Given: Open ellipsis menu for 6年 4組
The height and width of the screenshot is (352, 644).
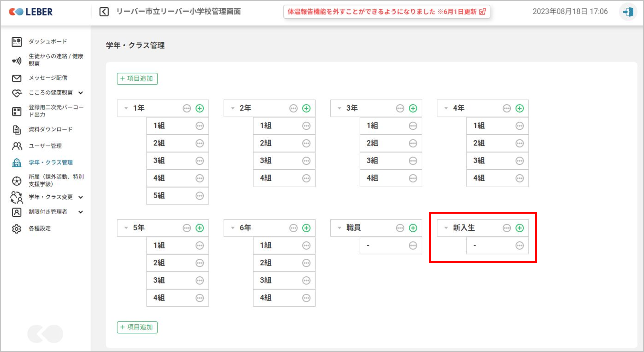Looking at the screenshot, I should (x=306, y=298).
